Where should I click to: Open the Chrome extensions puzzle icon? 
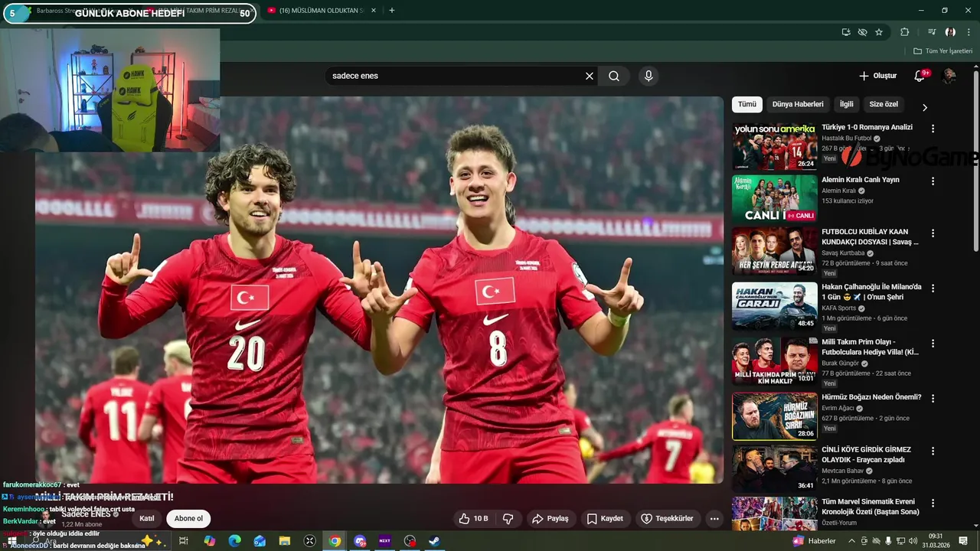tap(904, 32)
